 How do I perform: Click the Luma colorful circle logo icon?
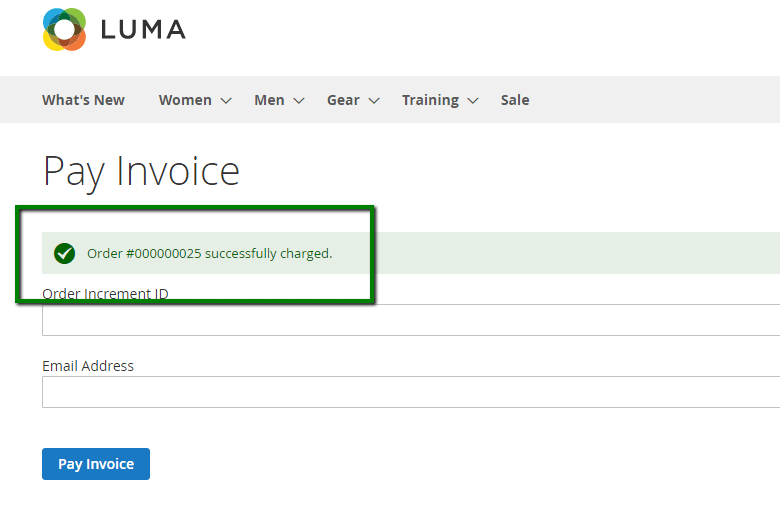pyautogui.click(x=64, y=29)
